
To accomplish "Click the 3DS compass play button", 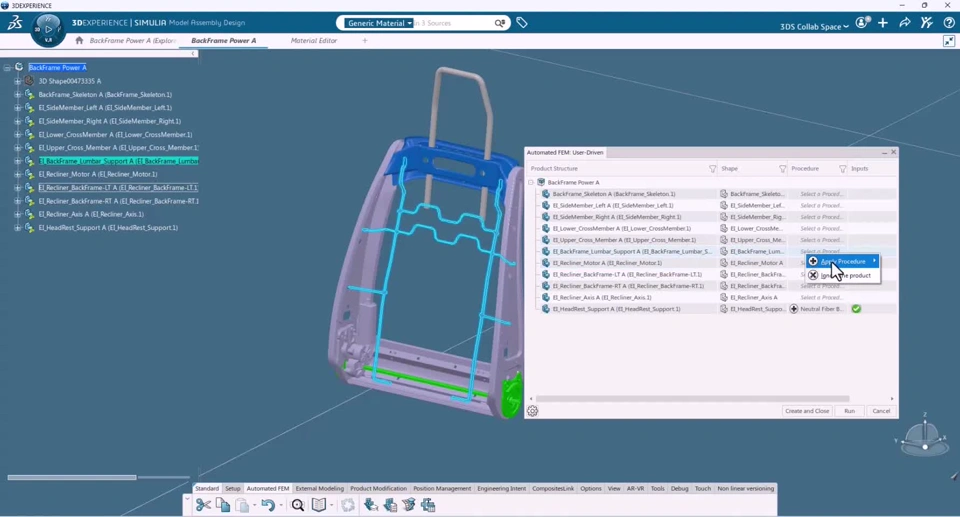I will coord(48,29).
